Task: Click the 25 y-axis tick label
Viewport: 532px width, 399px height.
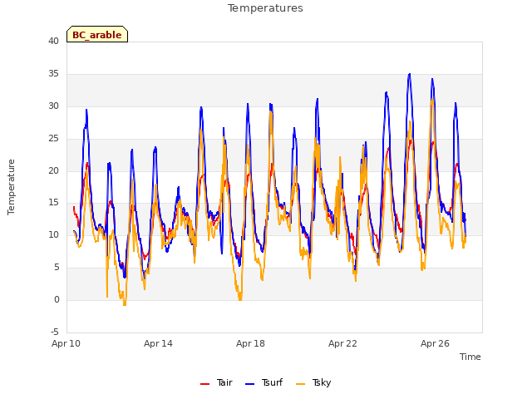Action: pos(53,139)
